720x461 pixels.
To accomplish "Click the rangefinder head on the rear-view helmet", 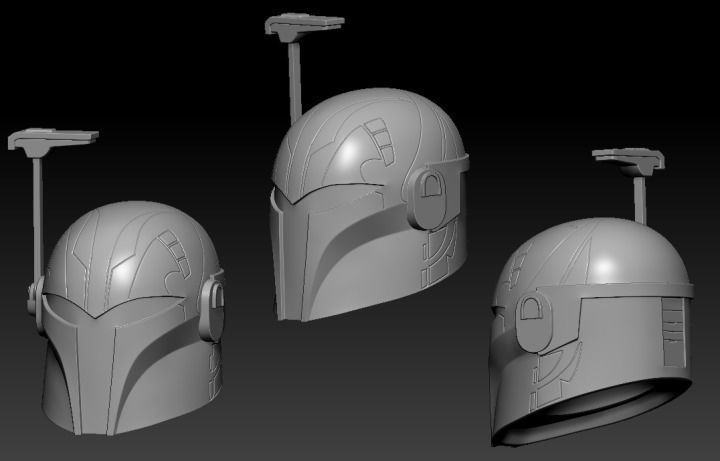I will click(x=630, y=162).
